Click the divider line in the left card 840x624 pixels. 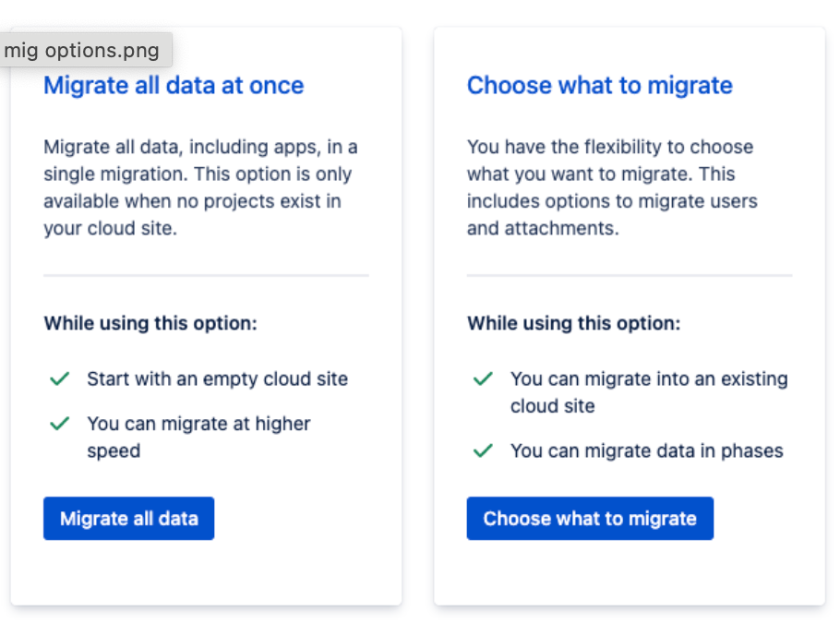(206, 275)
